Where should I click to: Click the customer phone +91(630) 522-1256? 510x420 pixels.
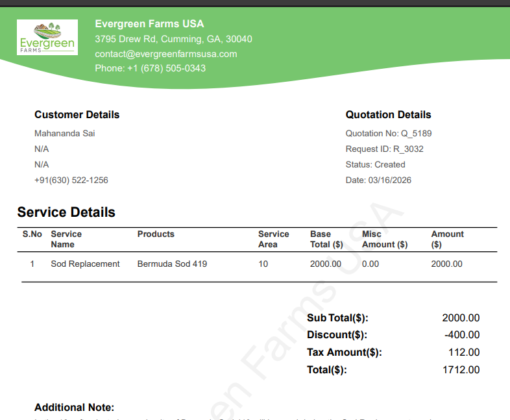71,180
